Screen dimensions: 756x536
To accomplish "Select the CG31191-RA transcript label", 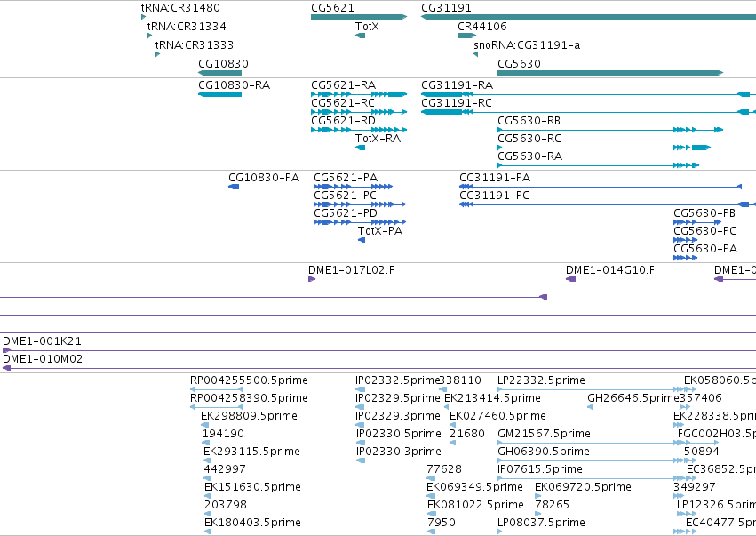I will tap(458, 85).
